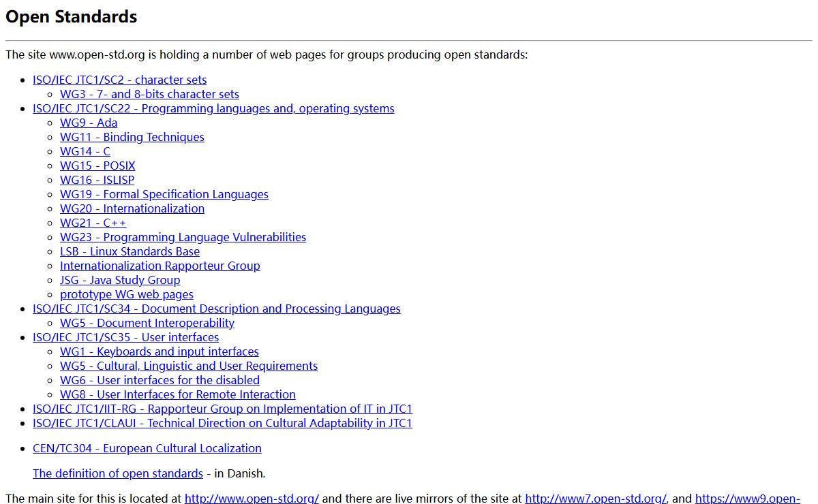Open JSG - Java Study Group
Viewport: 818px width, 504px height.
tap(120, 280)
